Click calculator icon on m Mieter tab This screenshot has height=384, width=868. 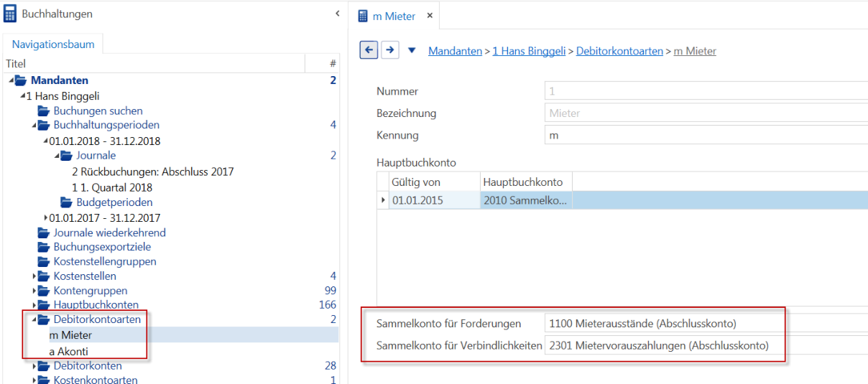point(364,16)
